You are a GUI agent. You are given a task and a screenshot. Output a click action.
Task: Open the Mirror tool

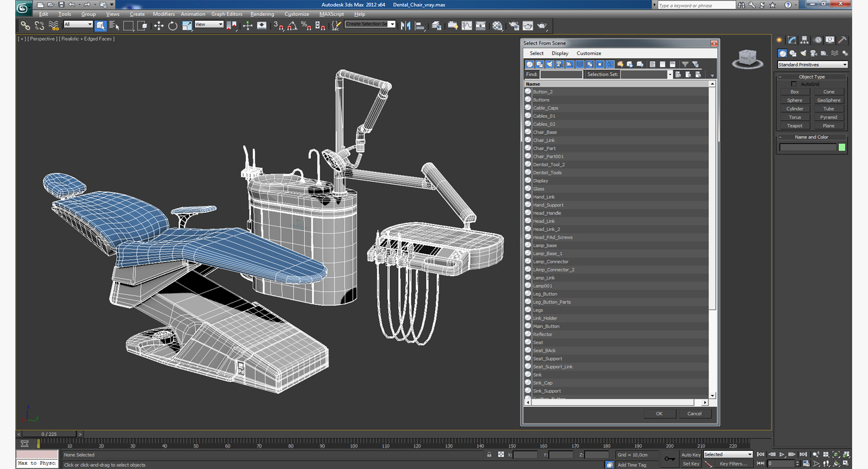tap(405, 26)
